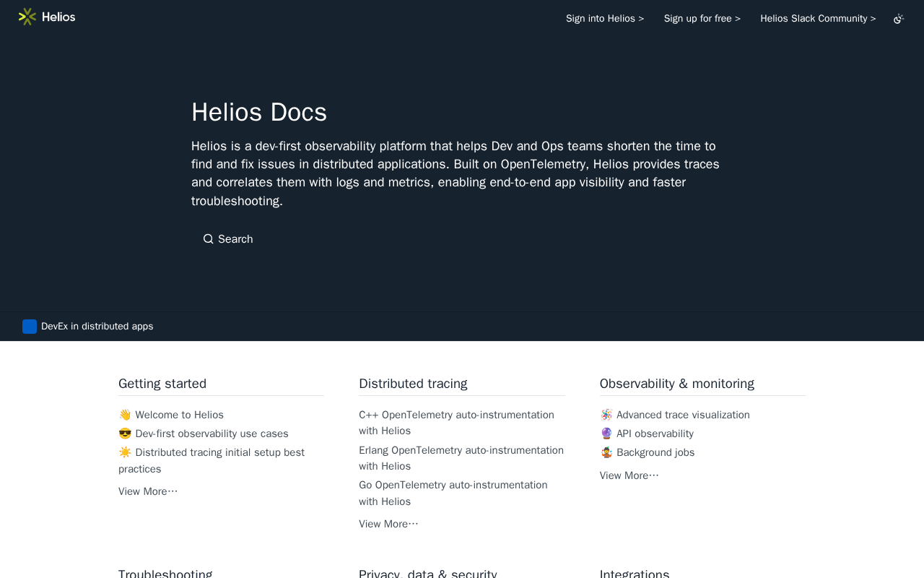Toggle dark/light theme icon
Screen dimensions: 924x578
click(899, 19)
